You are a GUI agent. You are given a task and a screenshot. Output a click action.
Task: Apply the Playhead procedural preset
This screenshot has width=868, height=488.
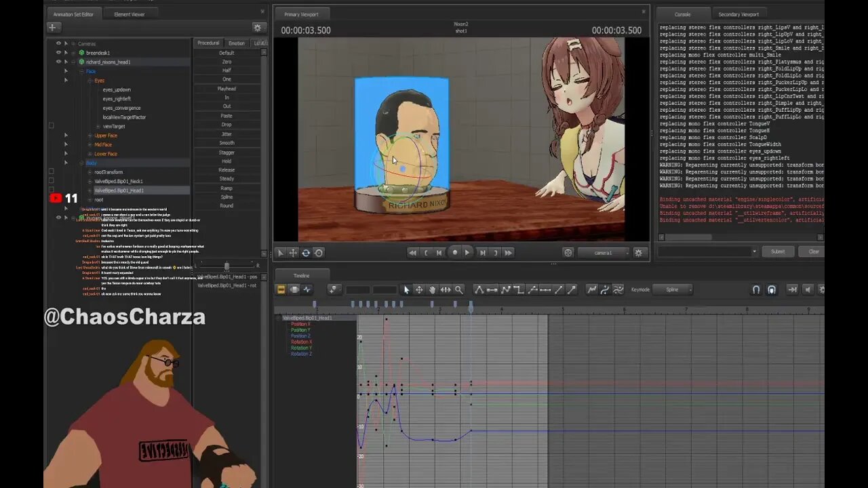226,89
